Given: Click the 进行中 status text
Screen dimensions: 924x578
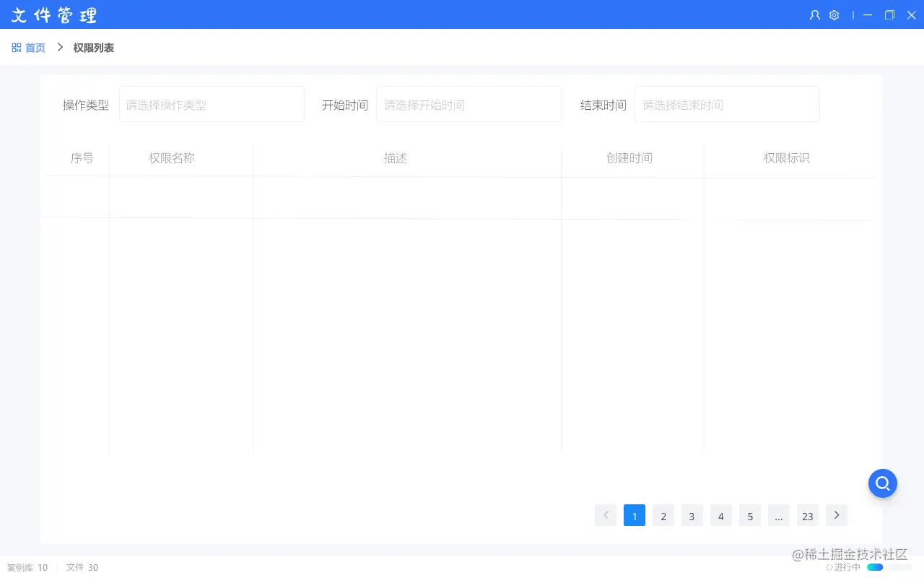Looking at the screenshot, I should 847,567.
